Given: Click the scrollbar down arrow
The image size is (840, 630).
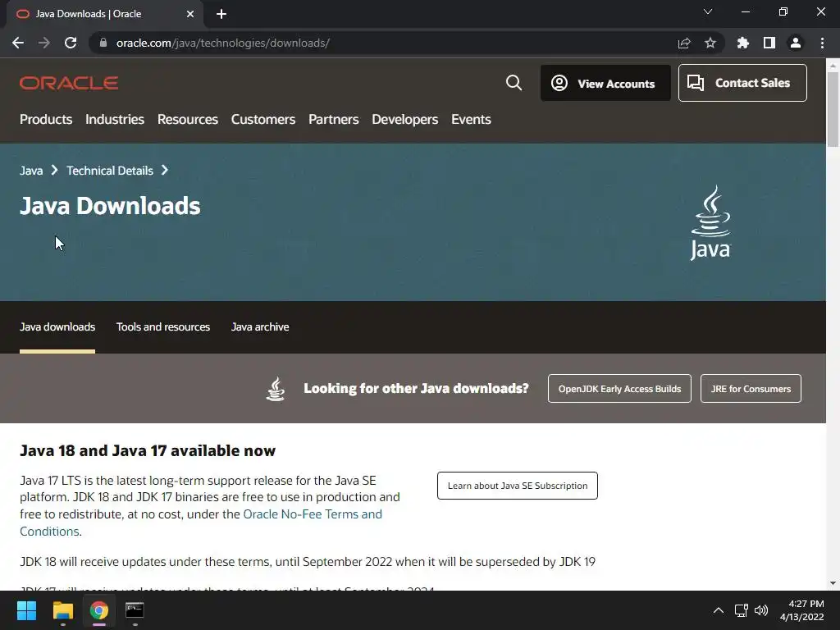Looking at the screenshot, I should point(833,583).
